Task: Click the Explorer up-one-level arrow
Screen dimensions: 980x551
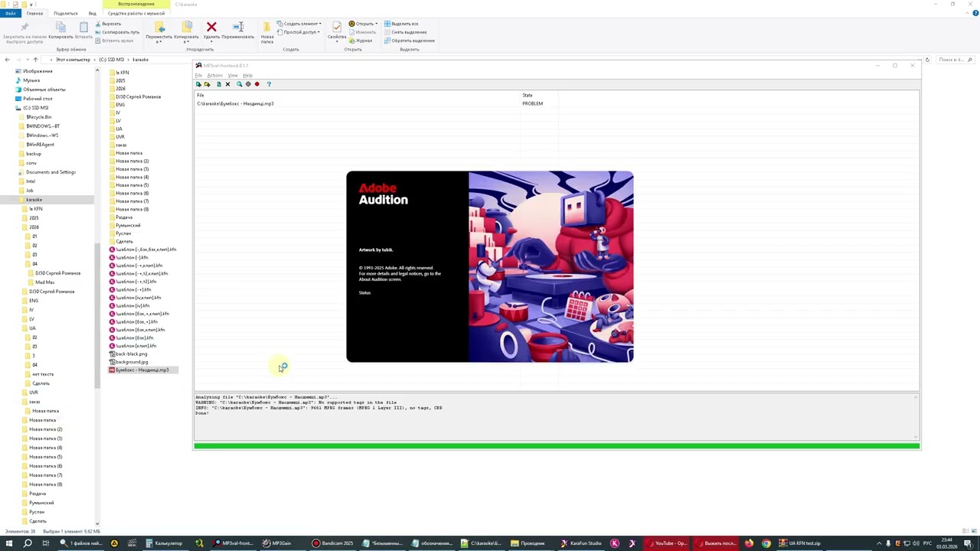Action: pos(35,60)
